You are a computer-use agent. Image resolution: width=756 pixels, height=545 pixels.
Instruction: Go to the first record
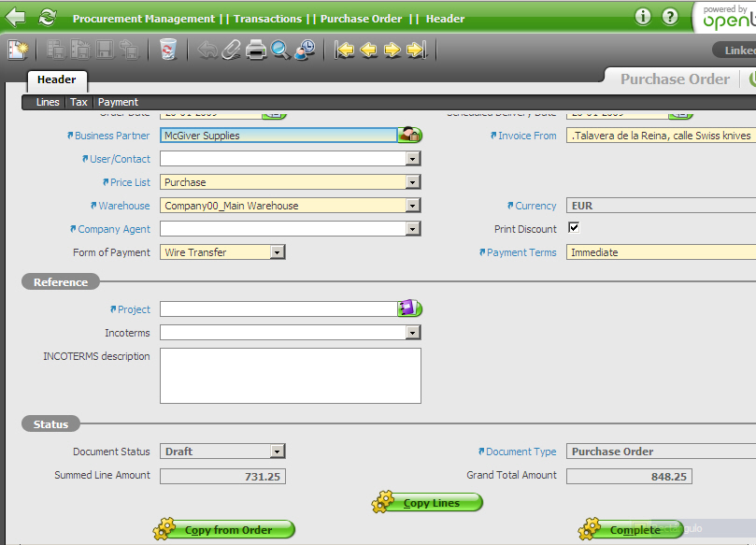(x=345, y=50)
